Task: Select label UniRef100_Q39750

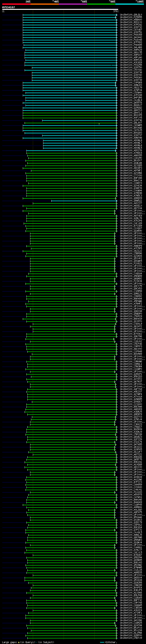Action: (x=131, y=67)
